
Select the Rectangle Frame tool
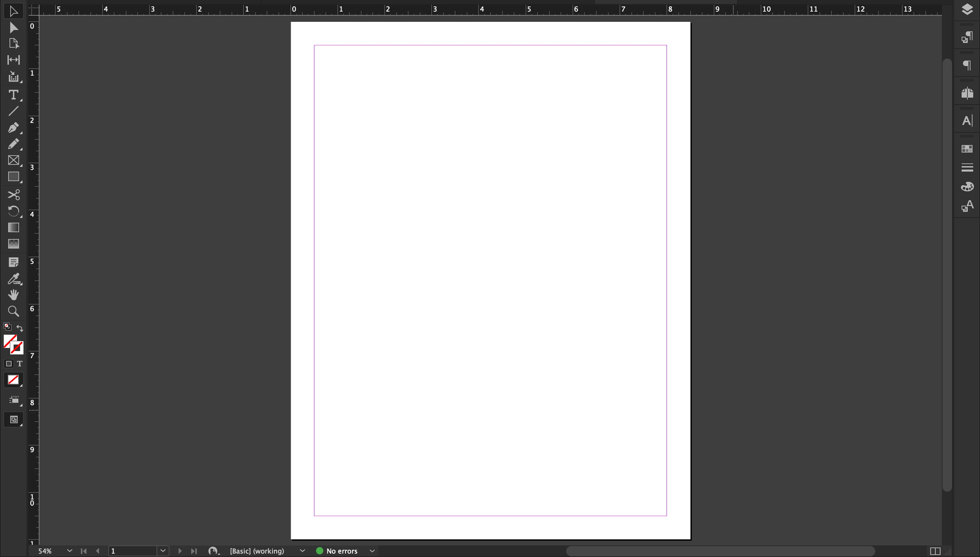pyautogui.click(x=13, y=160)
